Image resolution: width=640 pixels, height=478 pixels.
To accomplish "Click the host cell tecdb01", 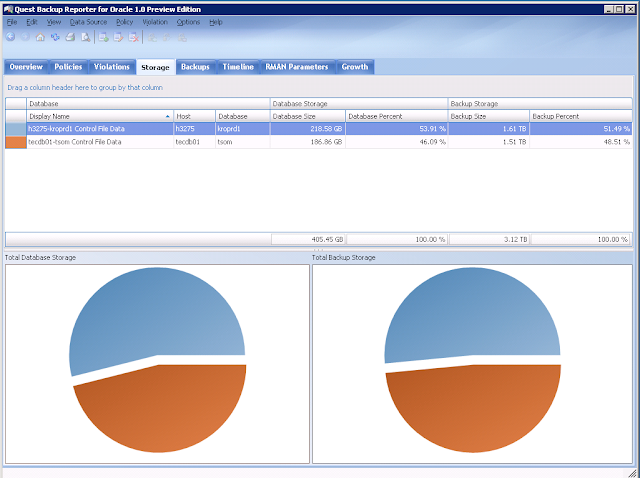I will click(194, 142).
